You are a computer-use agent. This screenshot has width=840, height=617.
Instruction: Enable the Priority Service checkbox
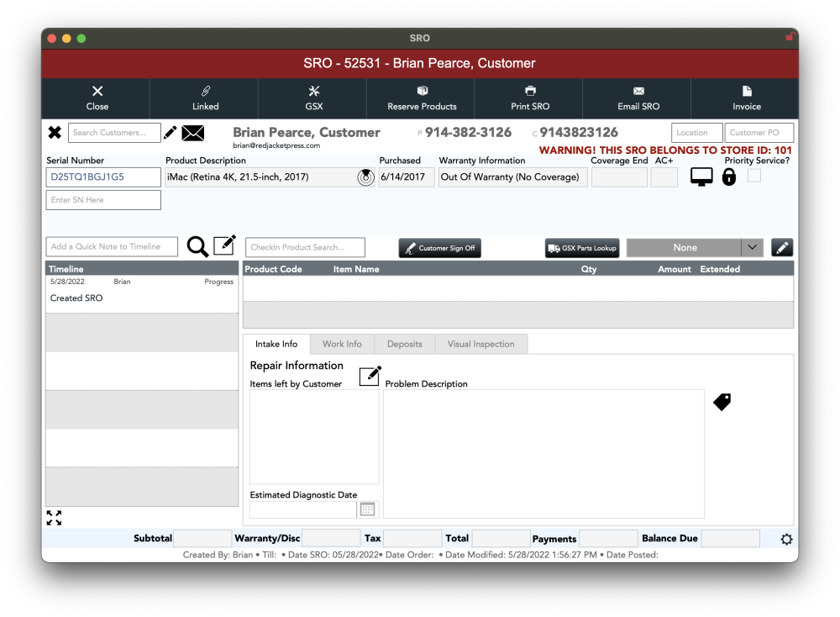pos(754,176)
